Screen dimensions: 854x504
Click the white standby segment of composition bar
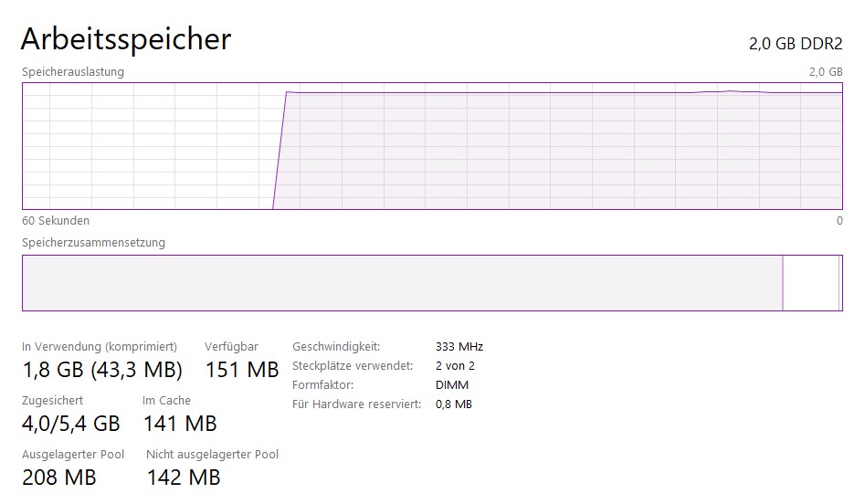tap(810, 283)
